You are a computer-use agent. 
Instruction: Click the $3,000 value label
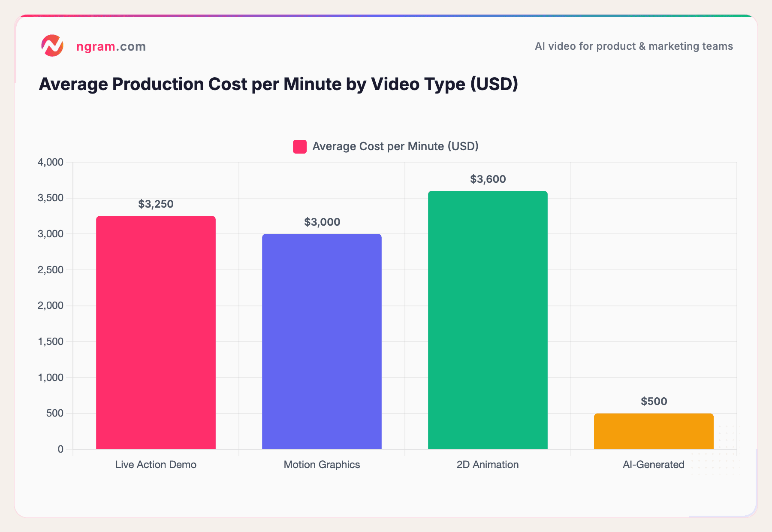point(322,222)
